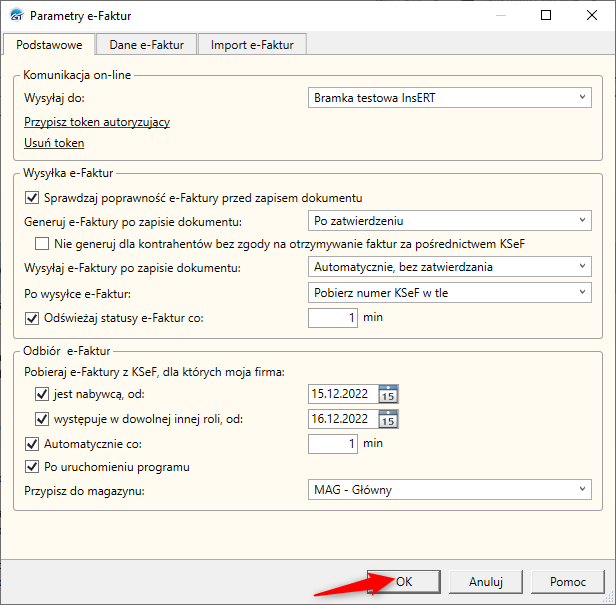The width and height of the screenshot is (616, 605).
Task: Uncheck 'jest nabywcą, od' checkbox
Action: (x=42, y=394)
